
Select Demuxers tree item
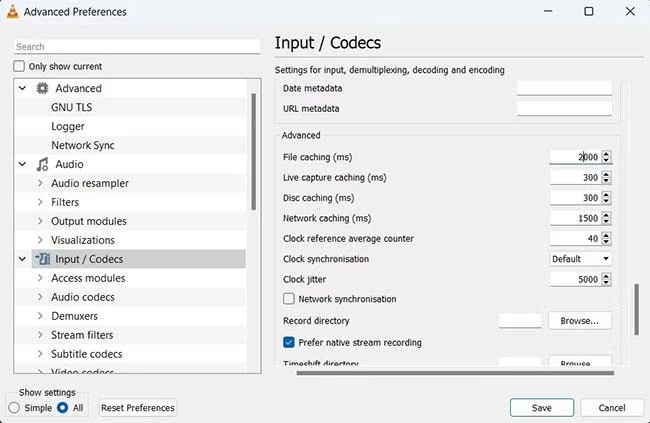click(x=75, y=316)
